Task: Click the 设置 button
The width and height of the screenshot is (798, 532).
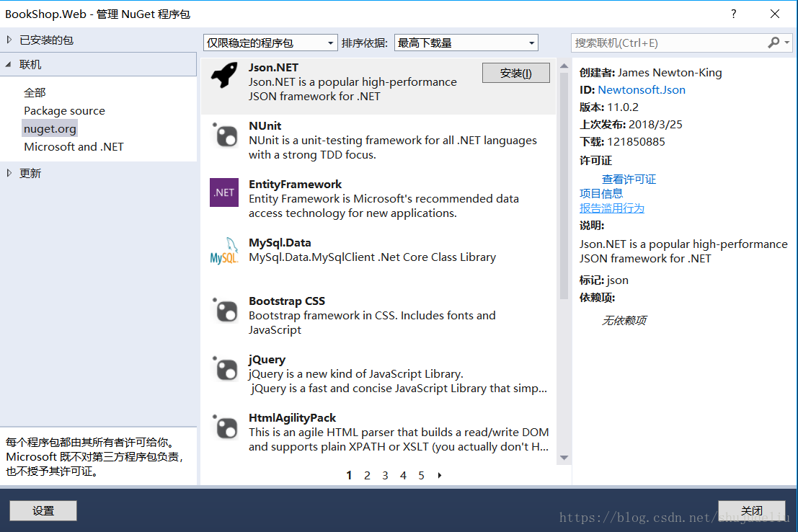Action: pos(43,510)
